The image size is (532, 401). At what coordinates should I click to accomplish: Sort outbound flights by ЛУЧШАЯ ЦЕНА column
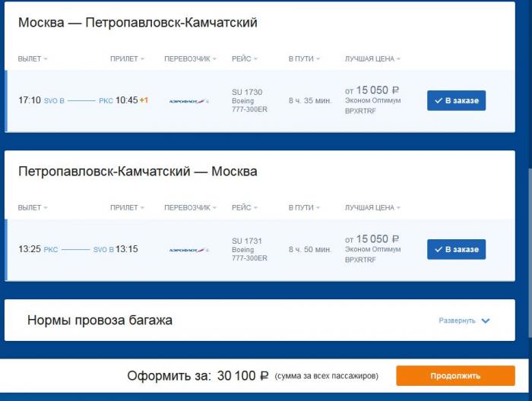coord(372,58)
